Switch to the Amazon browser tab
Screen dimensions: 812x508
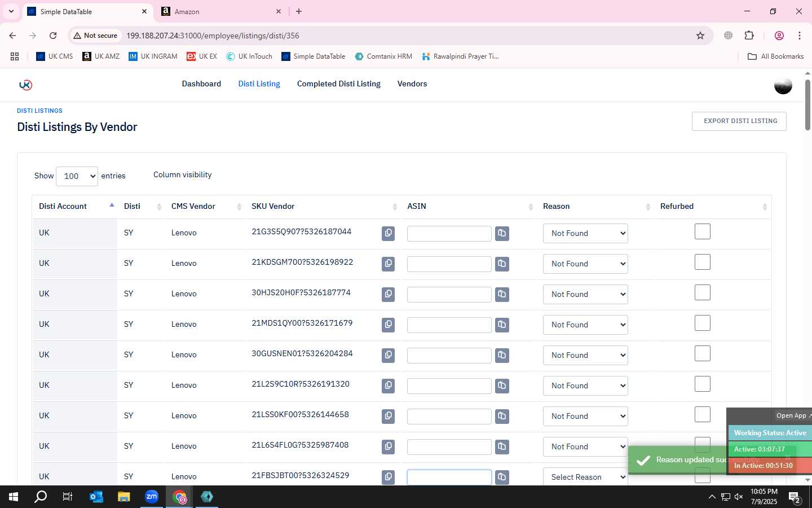pos(221,11)
